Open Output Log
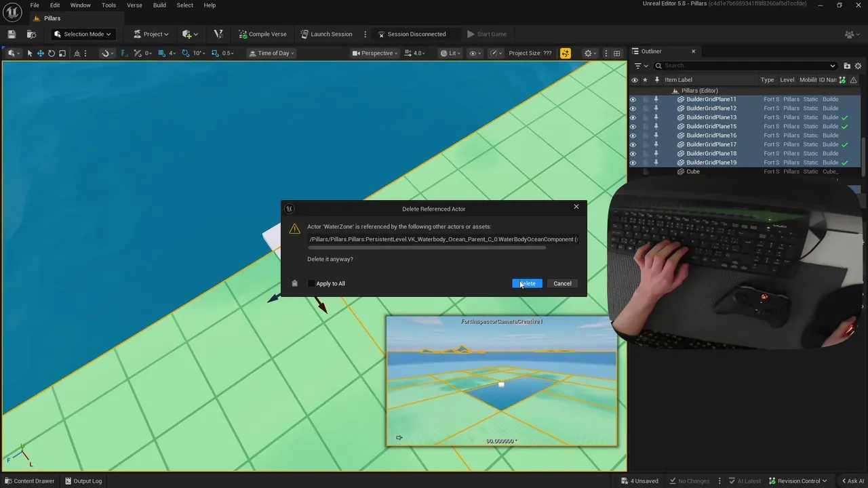 tap(83, 481)
